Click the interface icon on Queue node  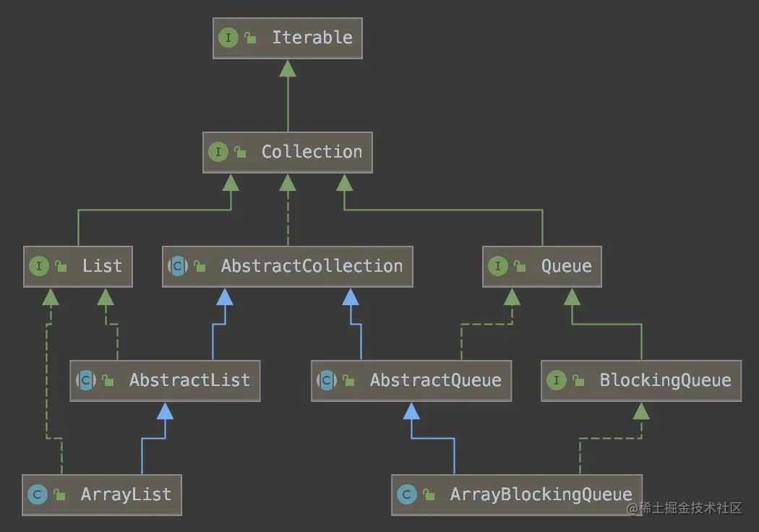tap(497, 266)
